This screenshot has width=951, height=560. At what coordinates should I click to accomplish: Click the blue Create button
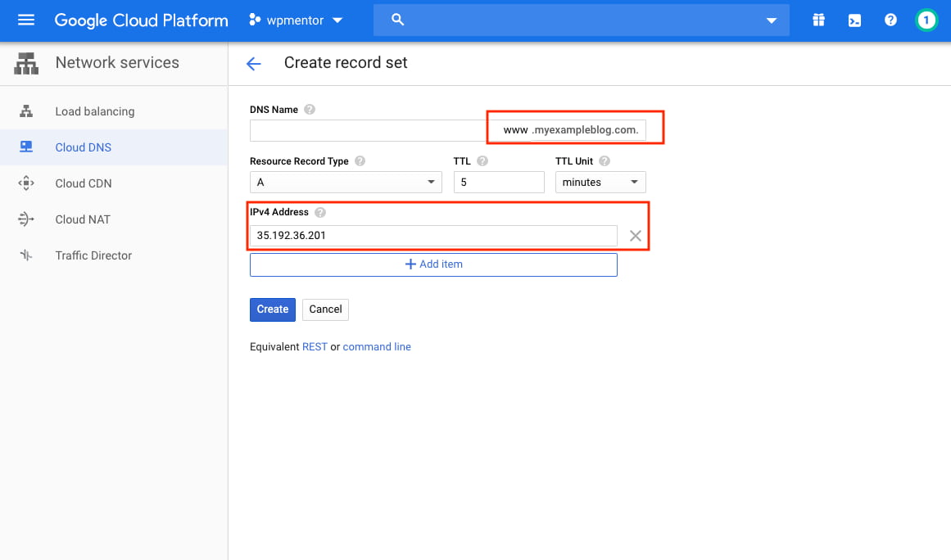point(272,309)
